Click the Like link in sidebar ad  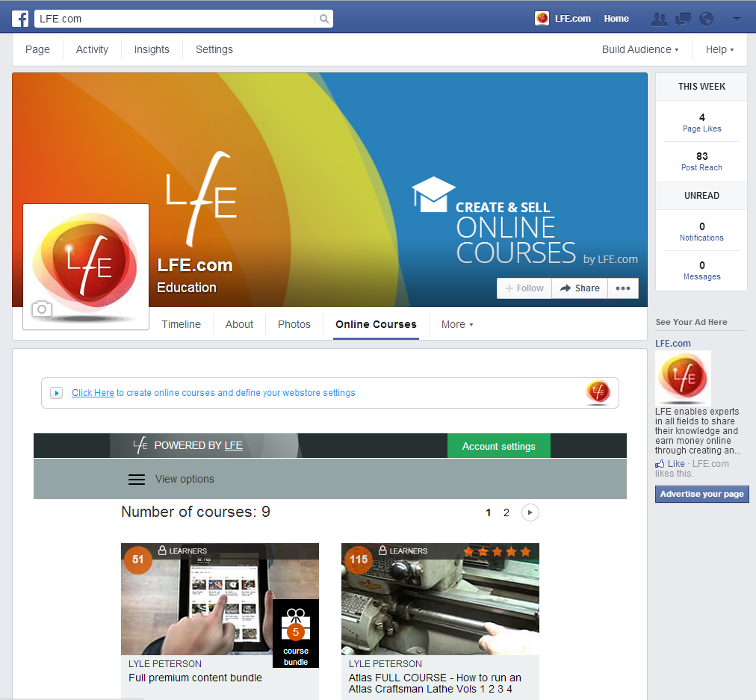click(x=676, y=464)
